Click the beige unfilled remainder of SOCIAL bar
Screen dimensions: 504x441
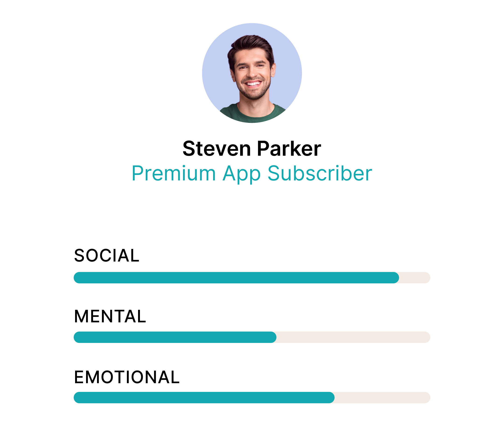[x=415, y=278]
